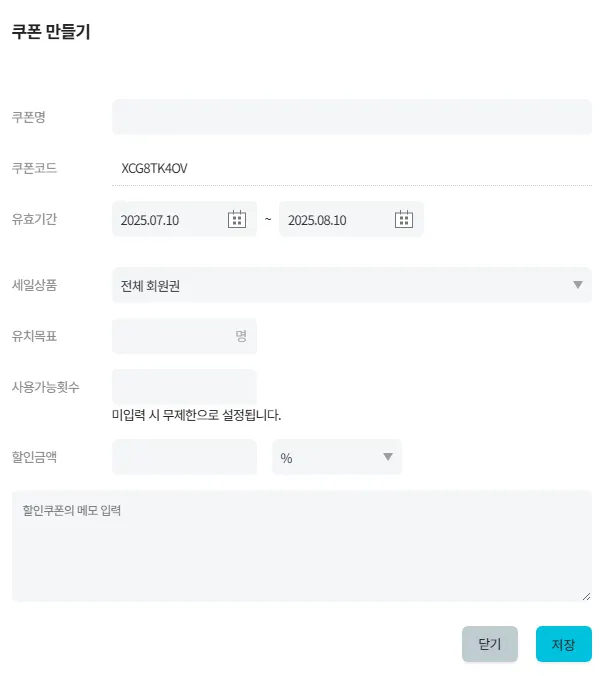This screenshot has height=676, width=606.
Task: Focus the 사용가능횟수 input field
Action: click(184, 386)
